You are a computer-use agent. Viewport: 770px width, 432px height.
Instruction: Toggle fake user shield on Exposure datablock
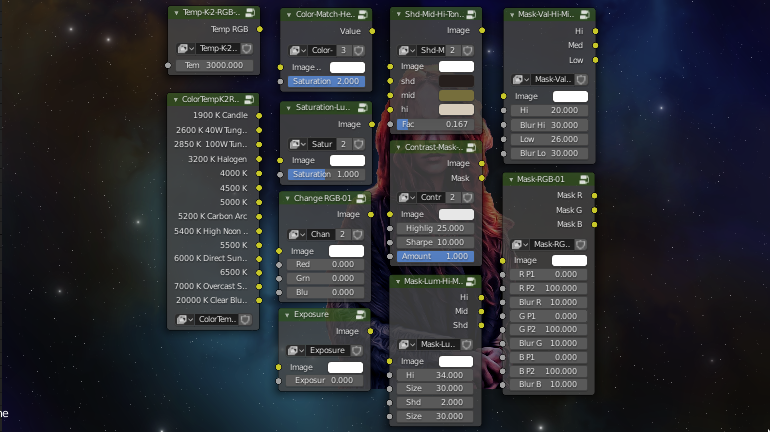357,350
